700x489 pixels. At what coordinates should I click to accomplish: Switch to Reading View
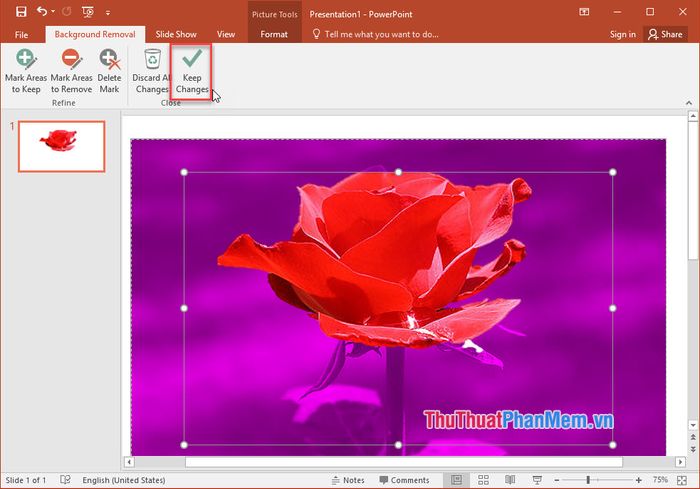click(510, 480)
